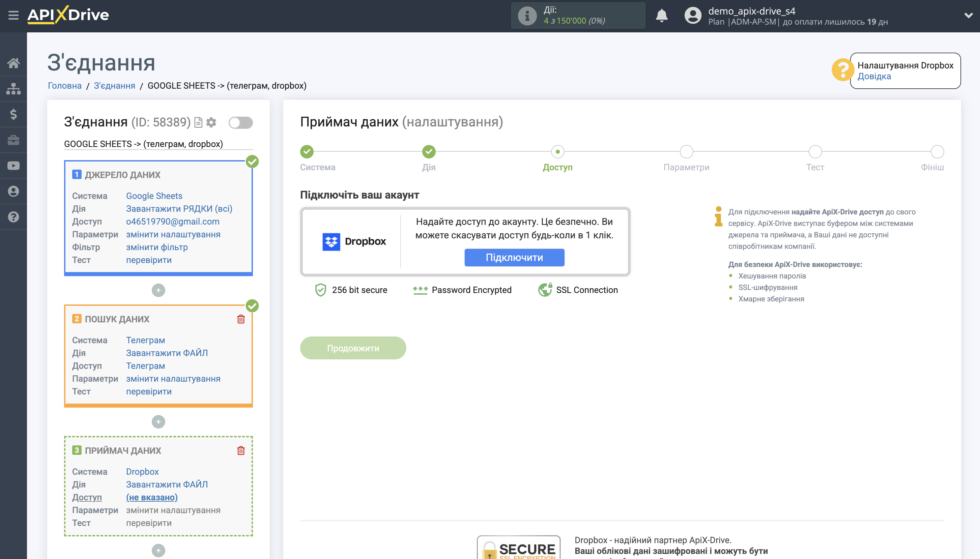Click the notification bell icon
The width and height of the screenshot is (980, 559).
click(662, 16)
